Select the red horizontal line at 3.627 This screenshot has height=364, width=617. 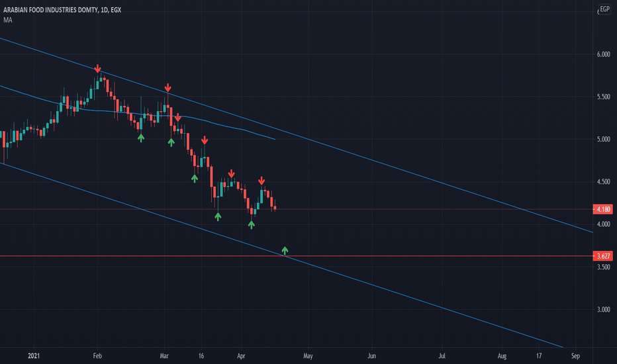[x=297, y=255]
